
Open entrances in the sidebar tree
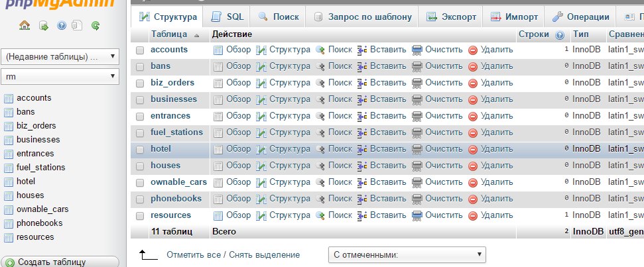35,154
